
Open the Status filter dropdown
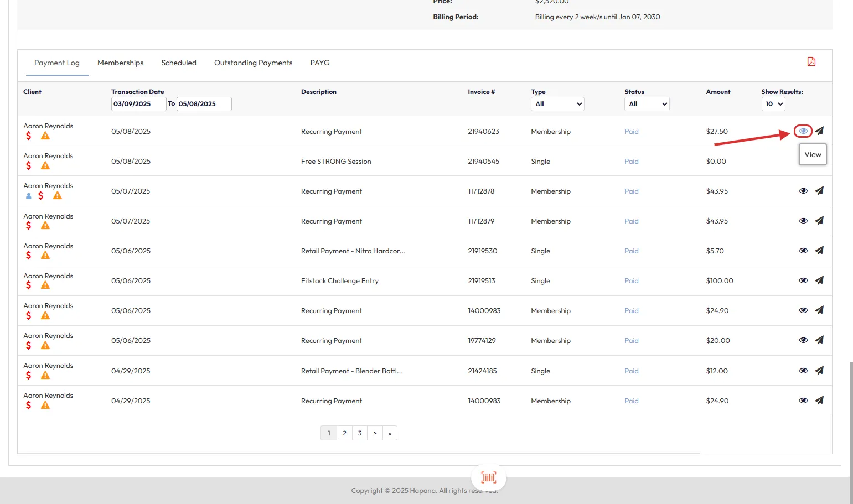click(647, 104)
